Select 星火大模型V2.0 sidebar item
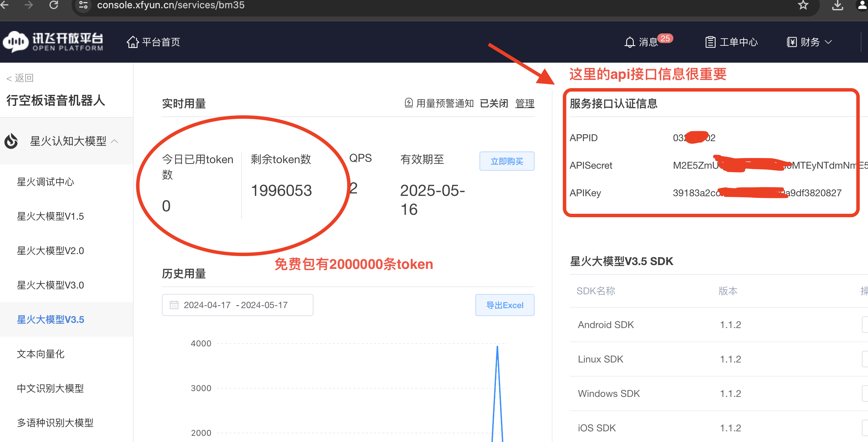Screen dimensions: 868x442 [50, 251]
